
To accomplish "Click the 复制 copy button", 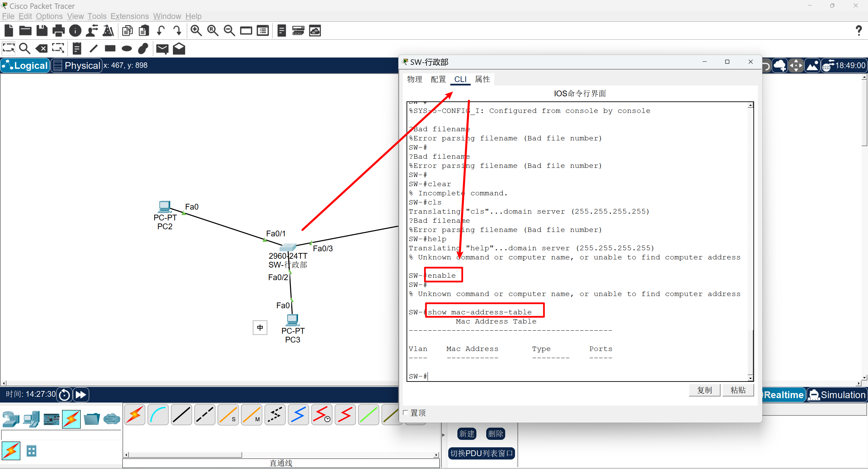I will (x=705, y=390).
